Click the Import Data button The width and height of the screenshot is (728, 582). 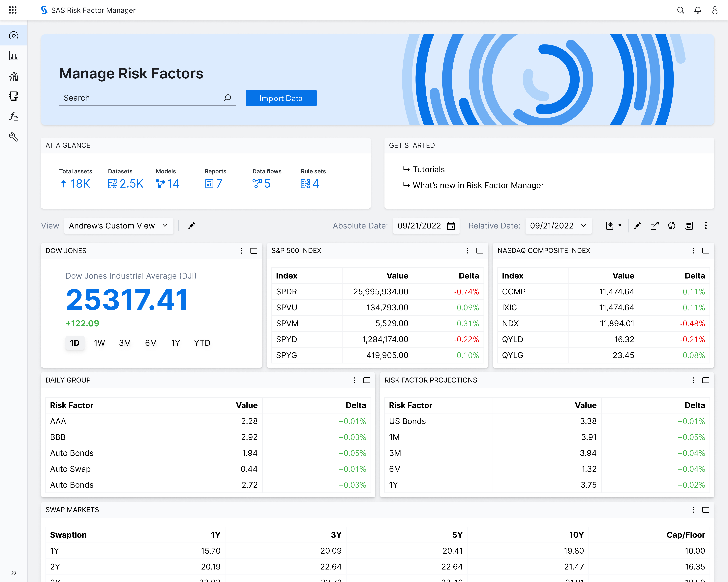281,98
